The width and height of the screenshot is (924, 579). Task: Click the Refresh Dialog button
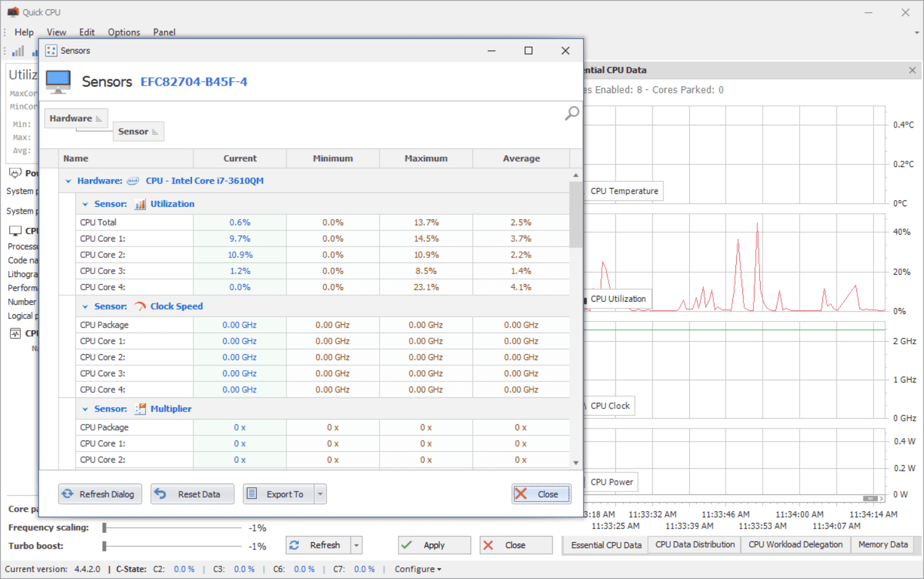[100, 494]
